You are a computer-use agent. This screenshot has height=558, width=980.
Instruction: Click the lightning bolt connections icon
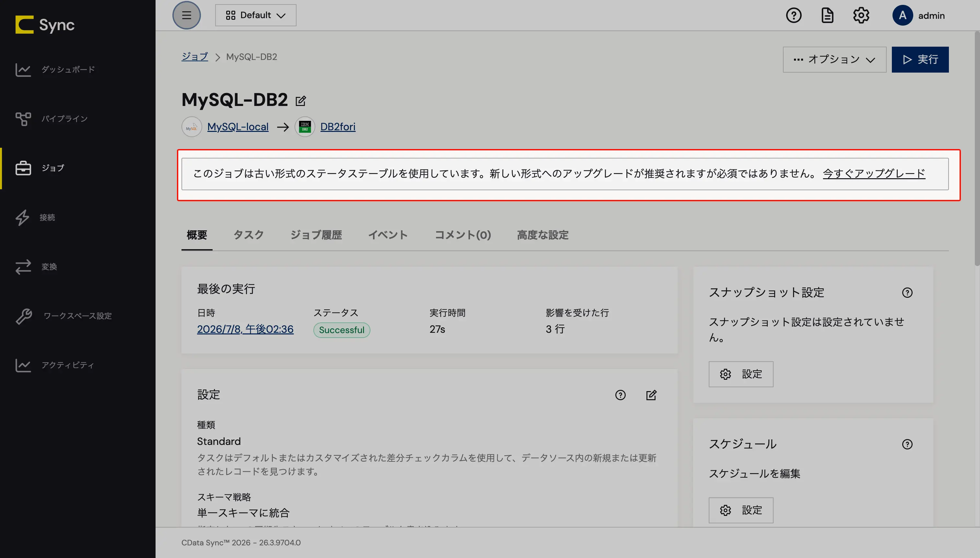22,217
